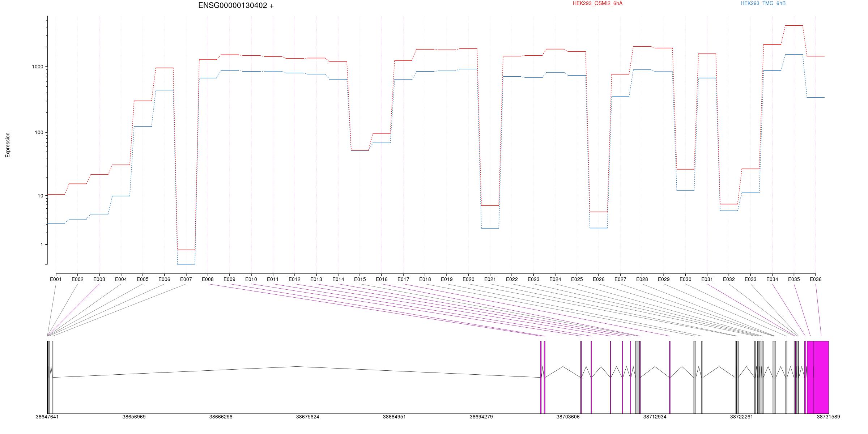Click the exon label E036
Screen dimensions: 868x434
[x=816, y=279]
